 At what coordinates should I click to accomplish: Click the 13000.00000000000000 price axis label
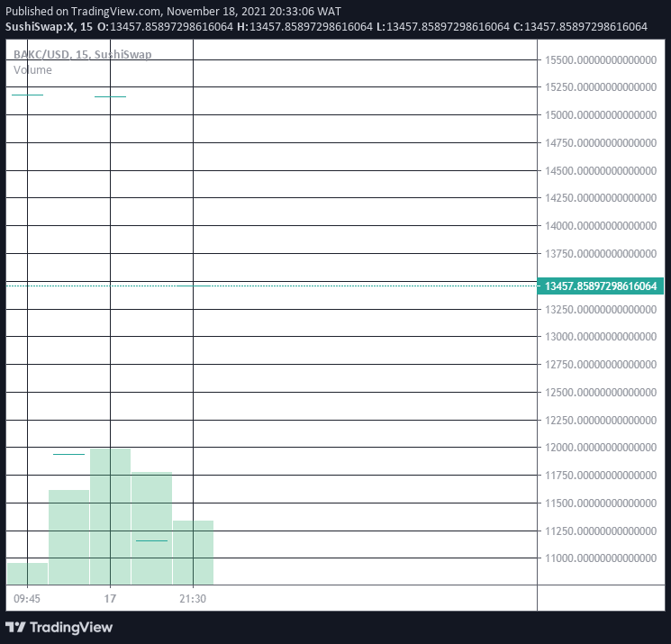pos(601,336)
